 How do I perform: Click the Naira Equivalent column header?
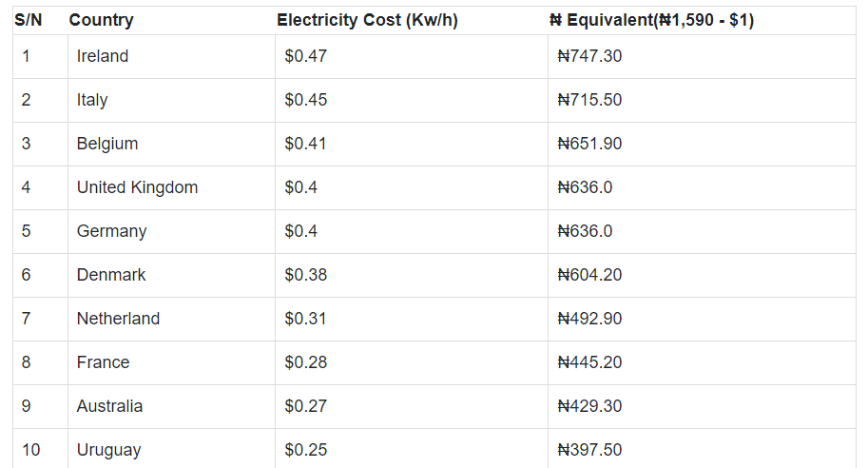point(651,20)
